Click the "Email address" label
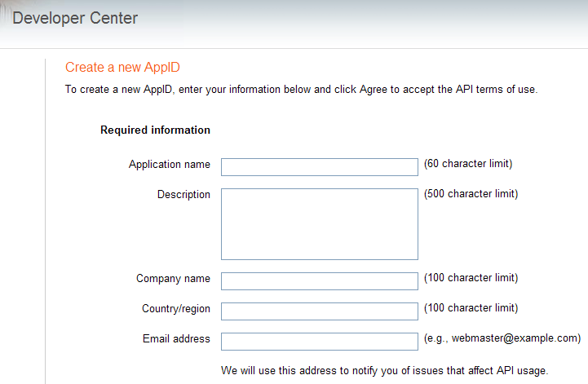Image resolution: width=588 pixels, height=384 pixels. coord(176,338)
